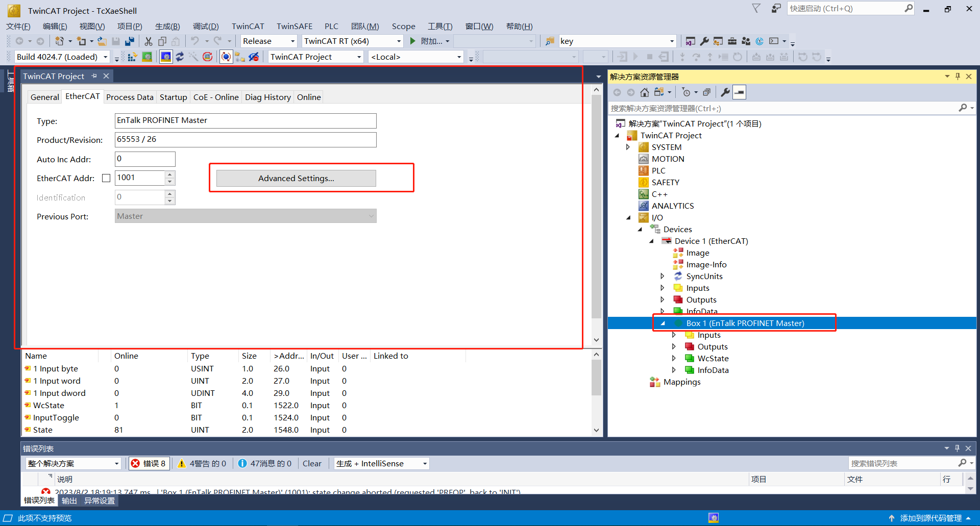Open the Build 4024.7 (Loaded) dropdown
This screenshot has height=526, width=980.
coord(106,57)
